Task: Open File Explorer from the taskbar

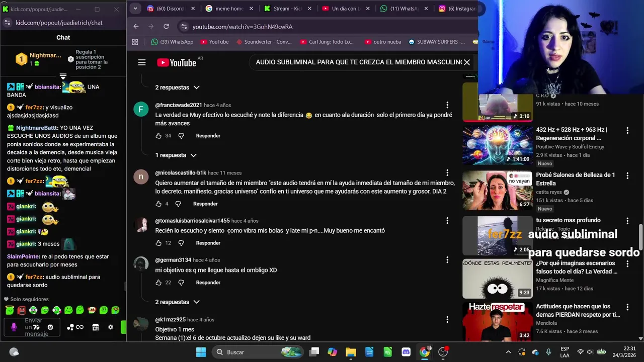Action: click(x=351, y=352)
